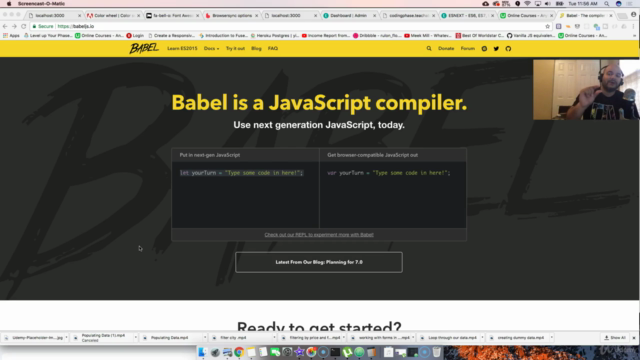Open the Dribbble bookmark
The height and width of the screenshot is (360, 640).
tap(377, 36)
